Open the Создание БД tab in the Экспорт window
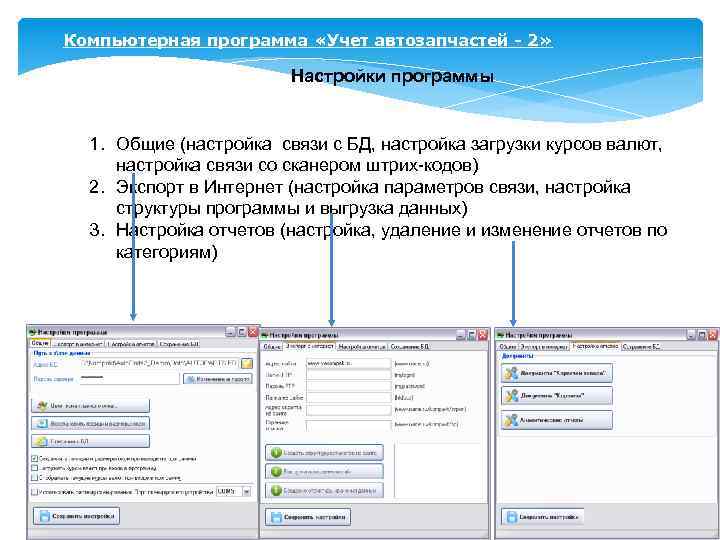The height and width of the screenshot is (540, 720). tap(410, 347)
